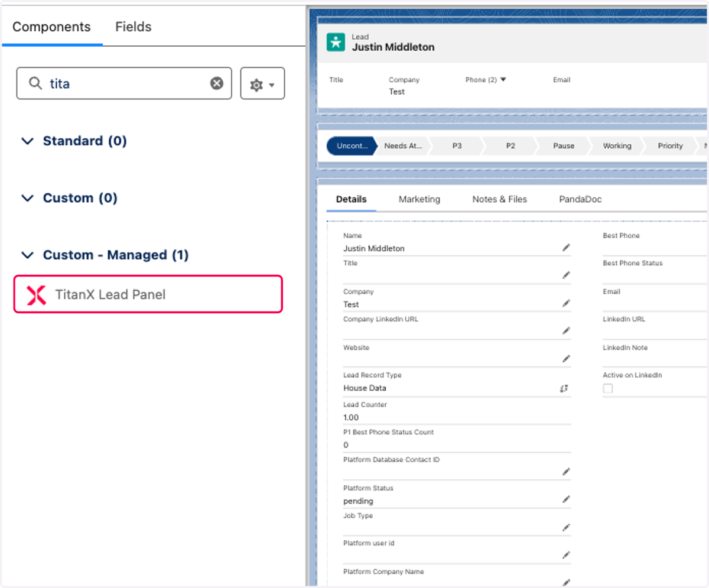The image size is (709, 588).
Task: Clear the component search text
Action: 217,83
